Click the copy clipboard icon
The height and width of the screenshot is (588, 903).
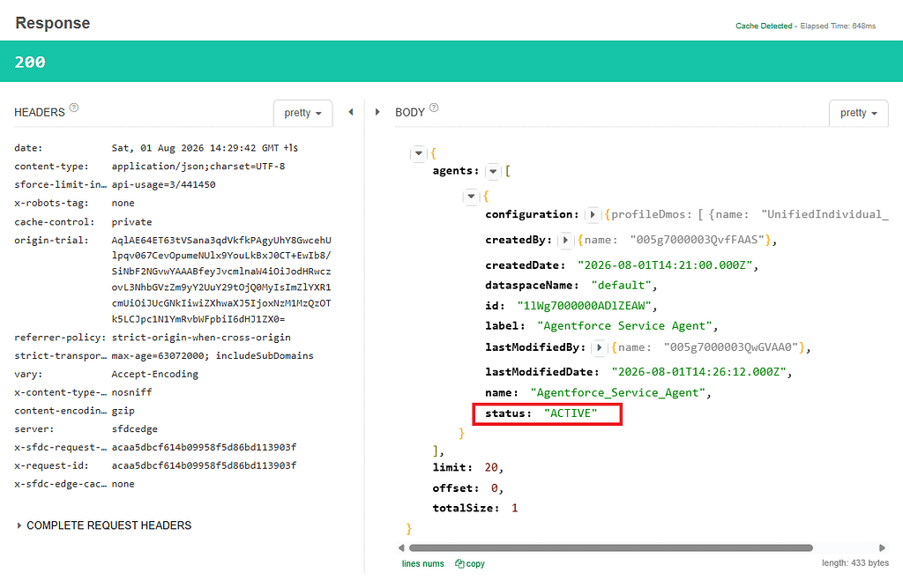pos(459,564)
